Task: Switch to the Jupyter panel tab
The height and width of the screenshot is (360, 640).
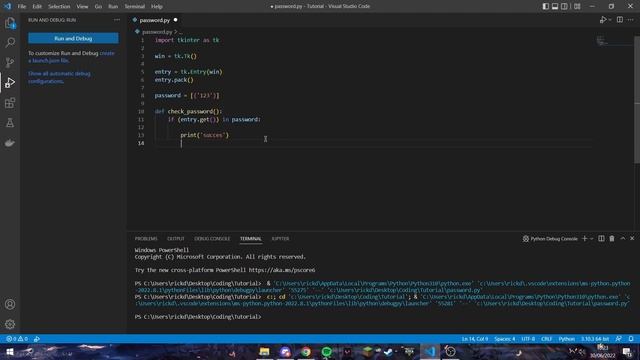Action: (280, 238)
